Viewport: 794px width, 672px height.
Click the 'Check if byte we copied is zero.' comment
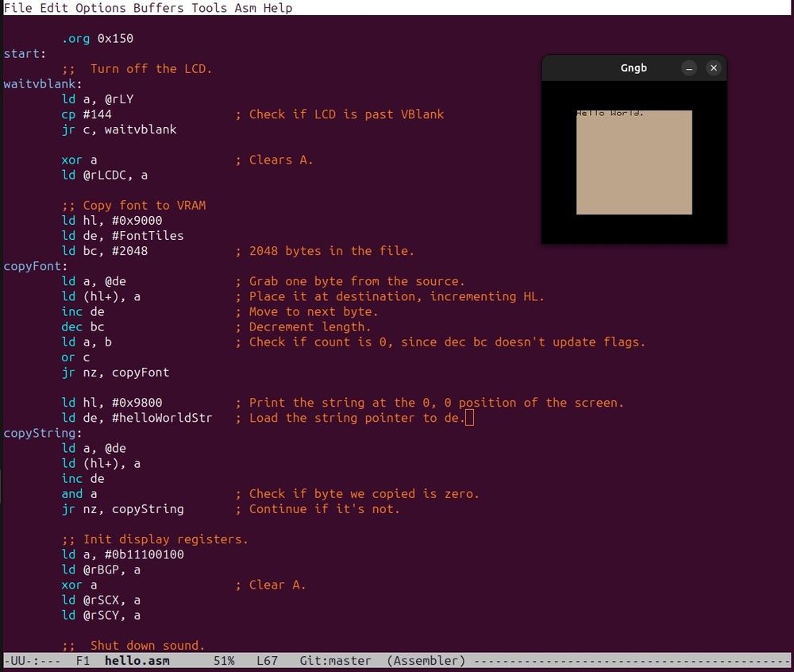coord(357,494)
